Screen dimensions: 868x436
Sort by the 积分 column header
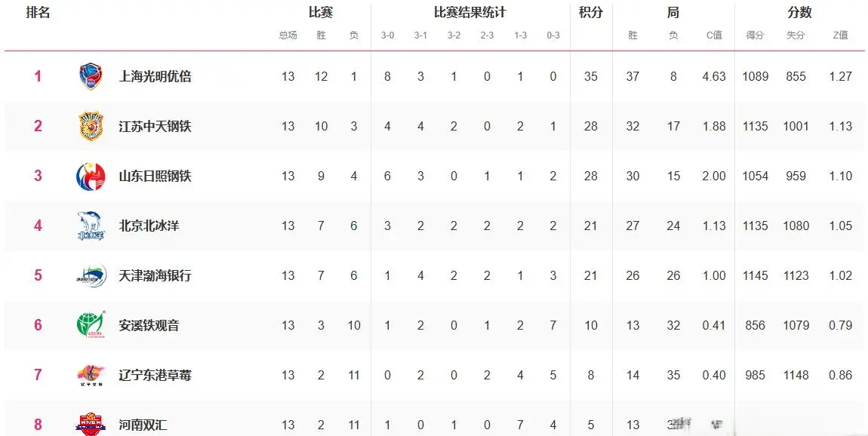tap(590, 13)
